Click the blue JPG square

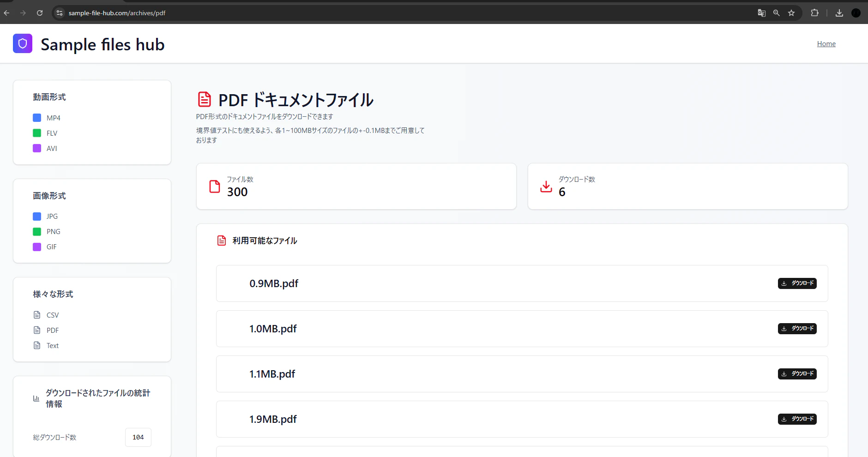click(x=37, y=216)
